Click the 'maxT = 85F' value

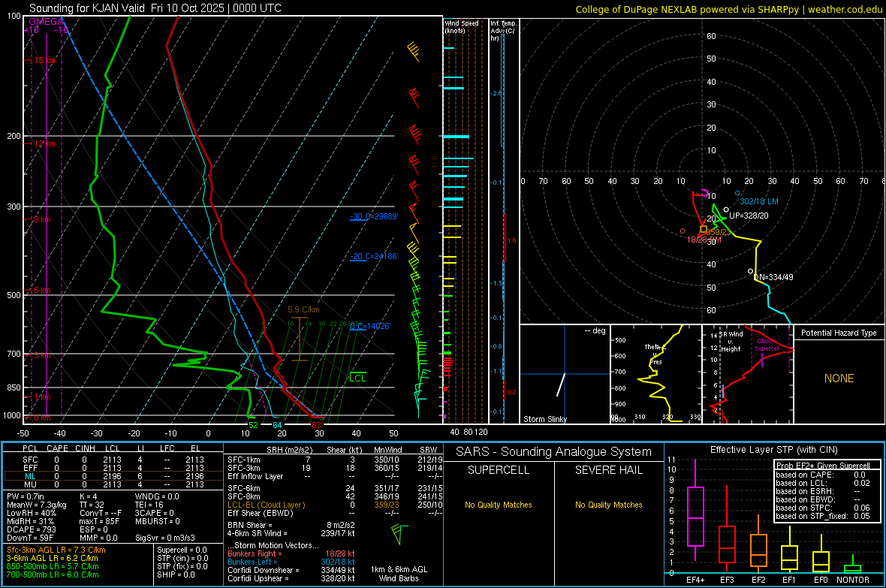coord(99,521)
